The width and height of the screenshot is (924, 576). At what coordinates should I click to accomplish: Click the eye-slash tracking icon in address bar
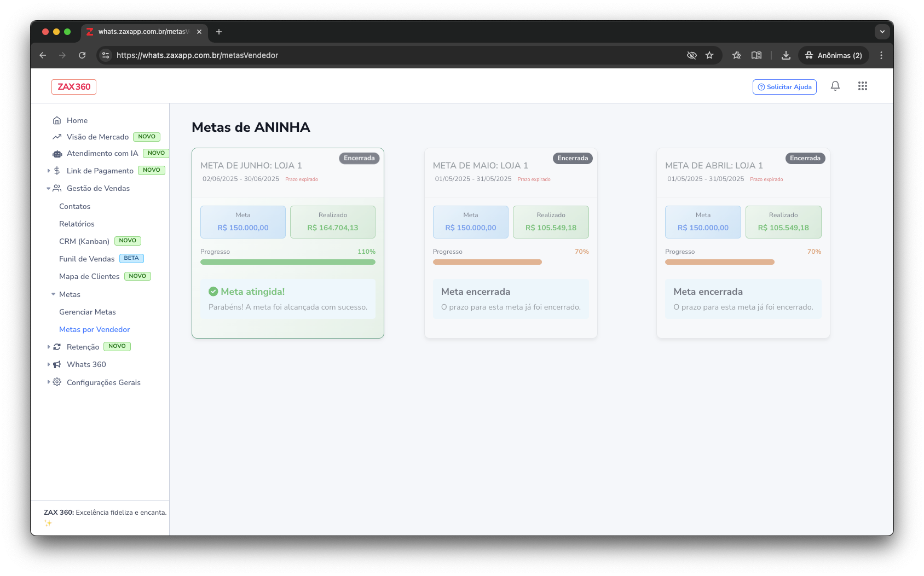691,55
